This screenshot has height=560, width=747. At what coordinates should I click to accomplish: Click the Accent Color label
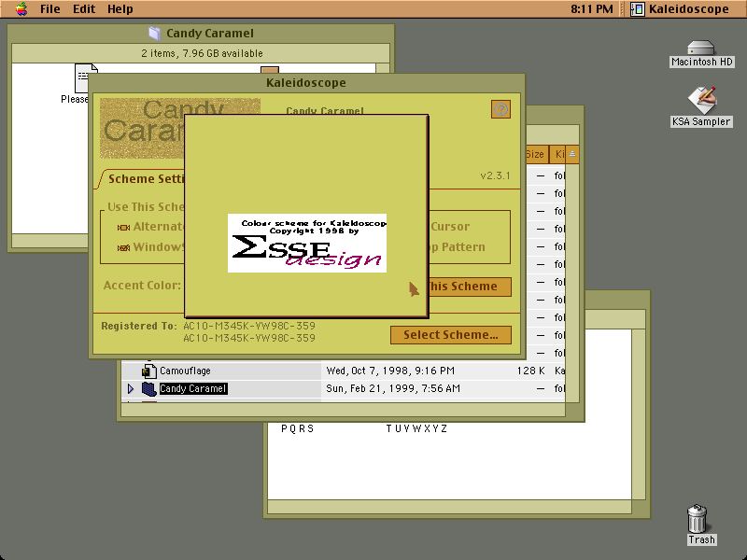click(142, 286)
